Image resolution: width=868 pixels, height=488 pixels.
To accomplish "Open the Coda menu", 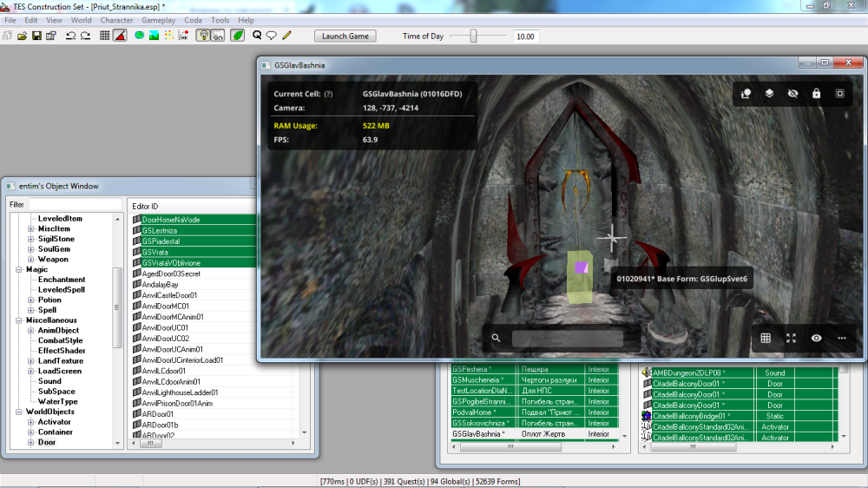I will [193, 20].
